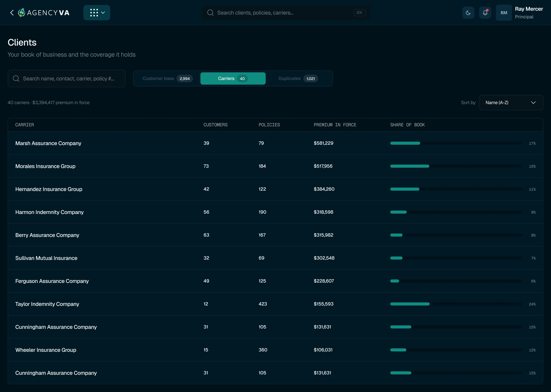Click the 40 carriers premium summary text
Screen dimensions: 551x392
(48, 103)
